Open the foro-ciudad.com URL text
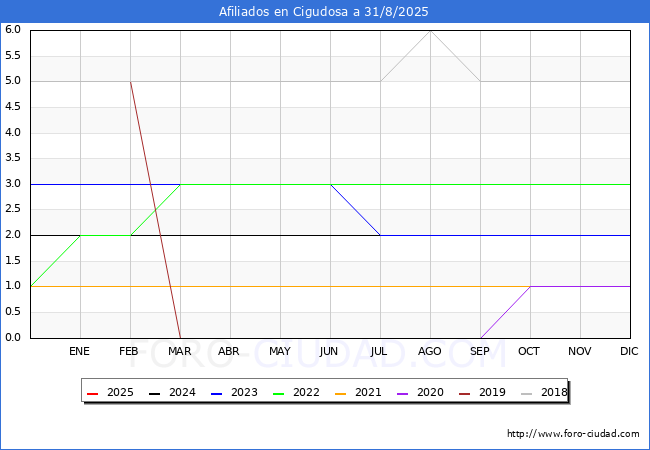The width and height of the screenshot is (650, 450). point(573,434)
